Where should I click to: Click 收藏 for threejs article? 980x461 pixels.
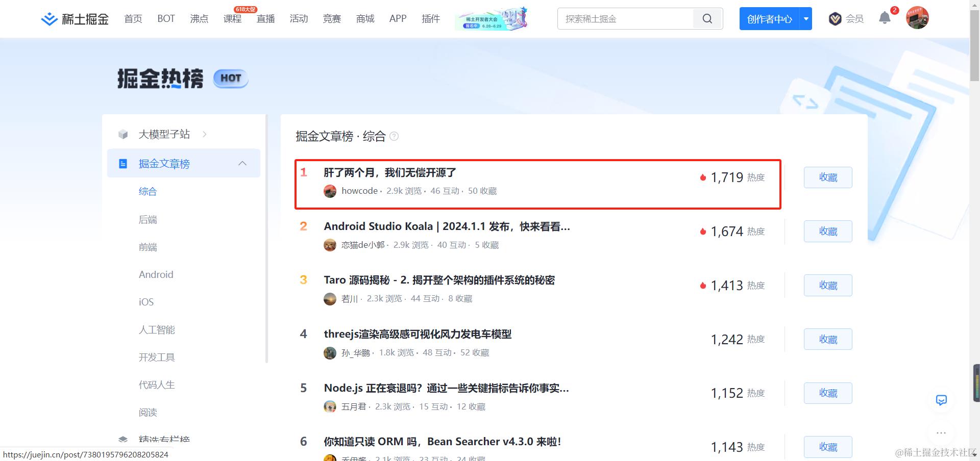828,339
